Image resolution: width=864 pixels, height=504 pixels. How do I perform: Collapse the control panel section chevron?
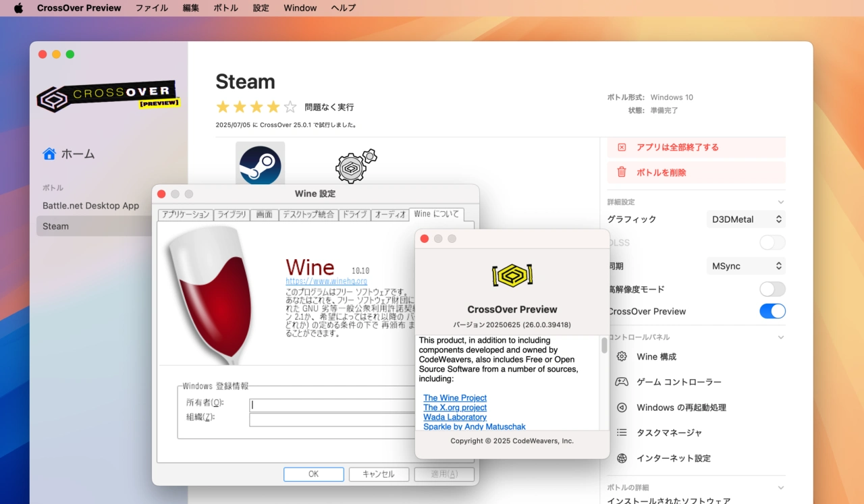coord(781,337)
